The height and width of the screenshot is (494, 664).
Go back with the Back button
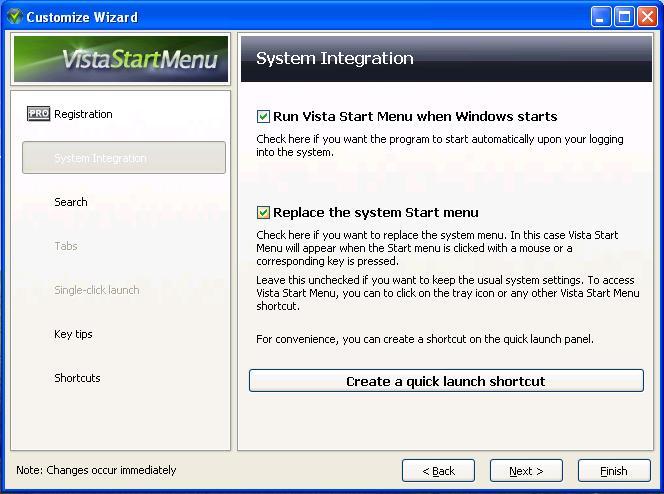point(438,470)
